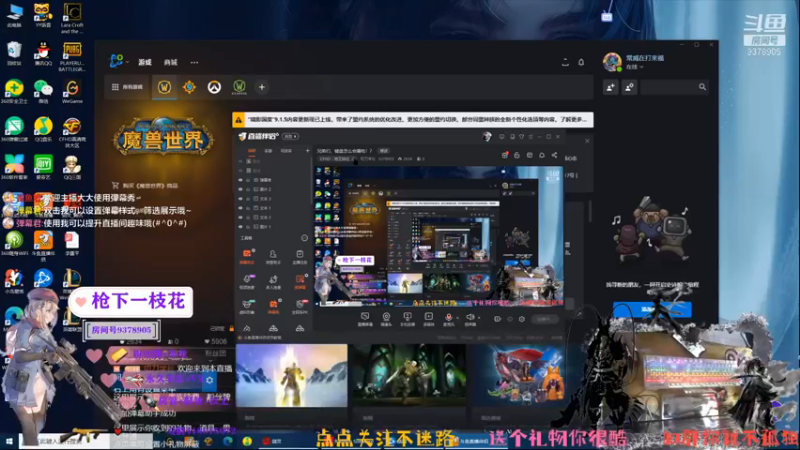The height and width of the screenshot is (450, 800).
Task: Select the Overwatch game icon
Action: pyautogui.click(x=214, y=87)
